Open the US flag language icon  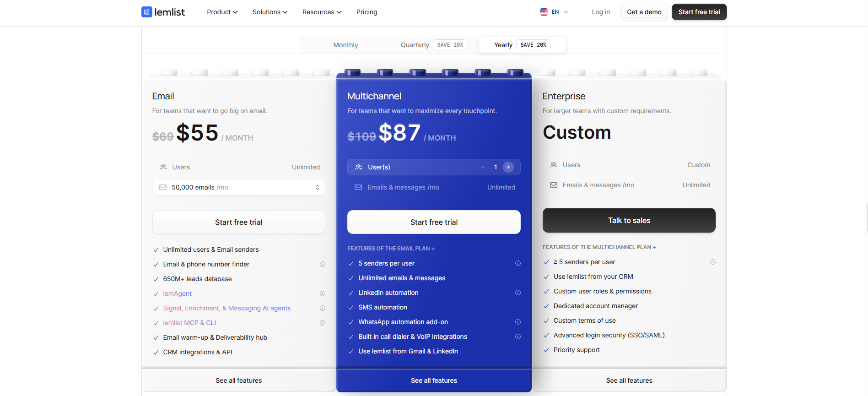(544, 12)
